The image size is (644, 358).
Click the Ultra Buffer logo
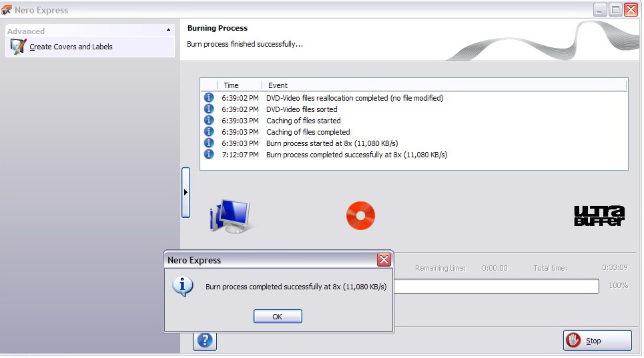coord(599,216)
